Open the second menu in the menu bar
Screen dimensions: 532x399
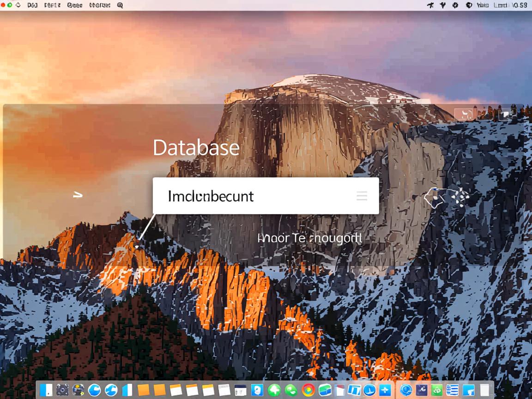52,6
